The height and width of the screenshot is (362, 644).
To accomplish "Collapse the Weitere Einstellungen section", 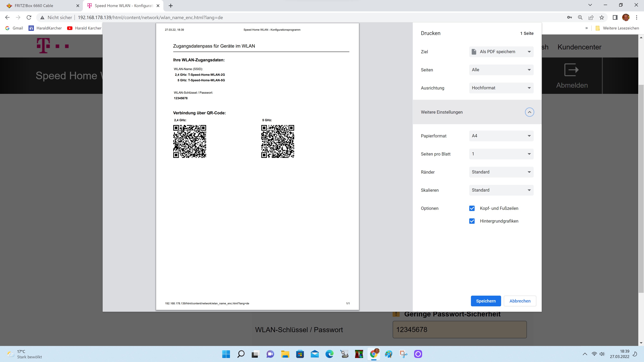I will pyautogui.click(x=529, y=112).
